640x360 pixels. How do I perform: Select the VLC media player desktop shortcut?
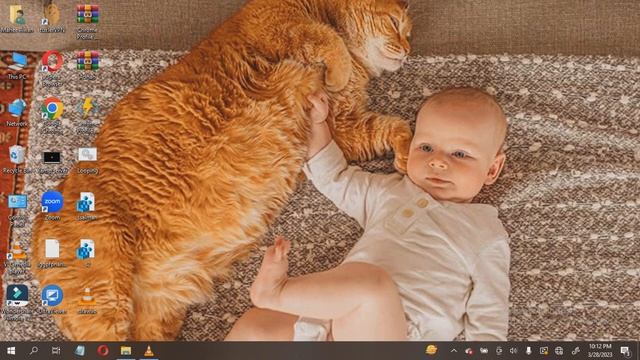pos(17,250)
